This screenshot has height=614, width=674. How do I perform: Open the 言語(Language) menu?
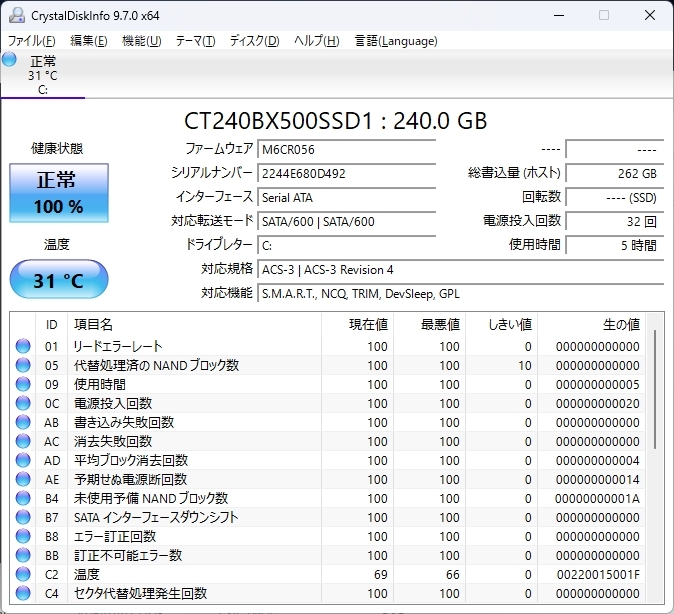(x=396, y=41)
